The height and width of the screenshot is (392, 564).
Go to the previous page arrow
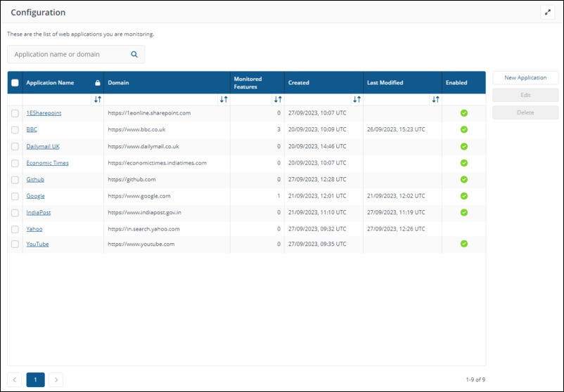tap(15, 379)
